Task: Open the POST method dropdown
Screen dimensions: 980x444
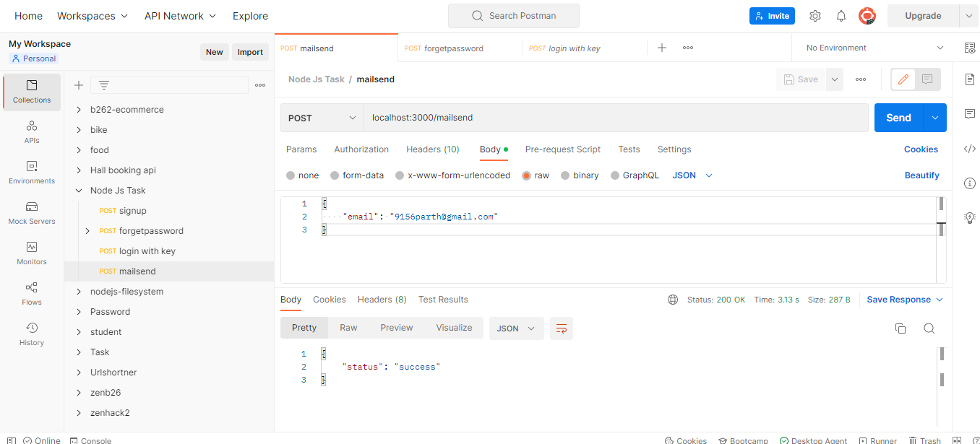Action: tap(322, 117)
